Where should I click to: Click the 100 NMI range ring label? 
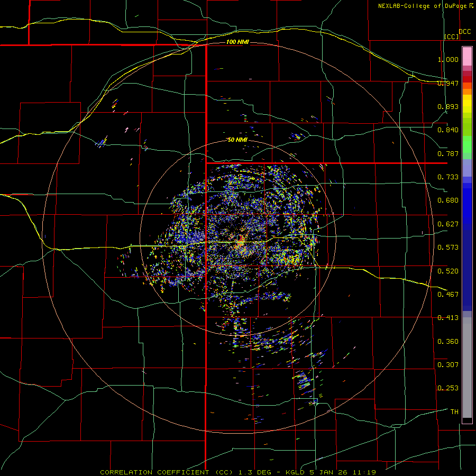tap(237, 42)
